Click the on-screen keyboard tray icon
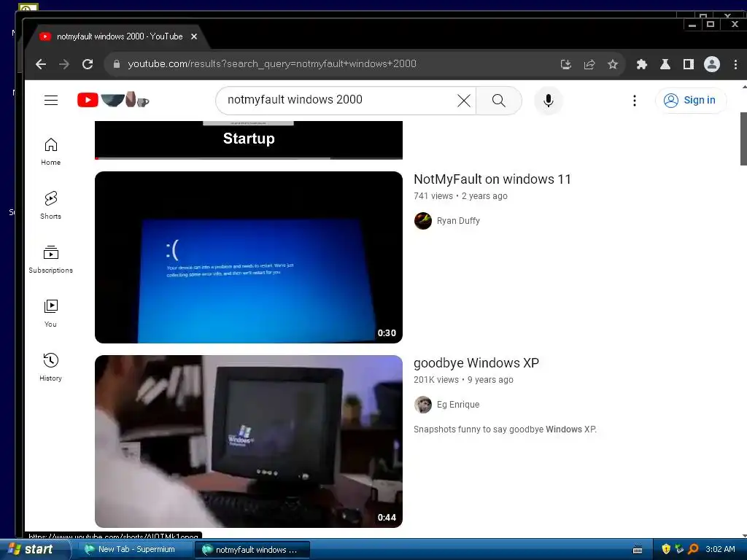747x560 pixels. point(638,550)
